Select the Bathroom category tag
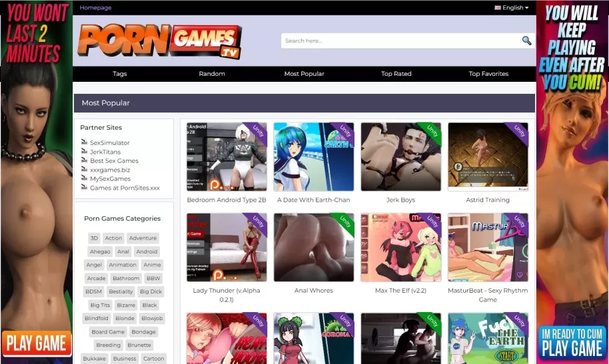The width and height of the screenshot is (609, 364). [126, 278]
